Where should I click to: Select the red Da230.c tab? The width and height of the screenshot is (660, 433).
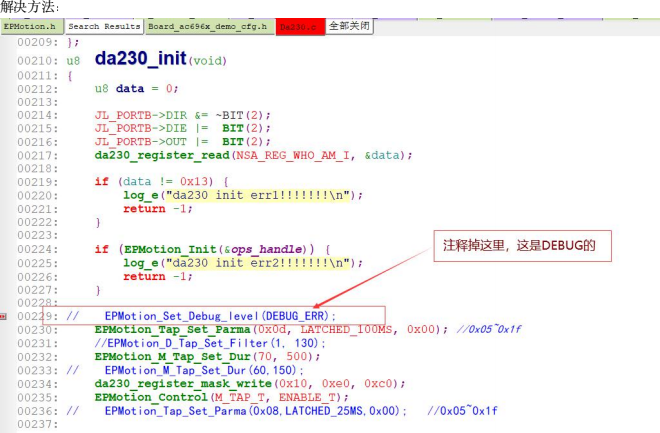300,27
